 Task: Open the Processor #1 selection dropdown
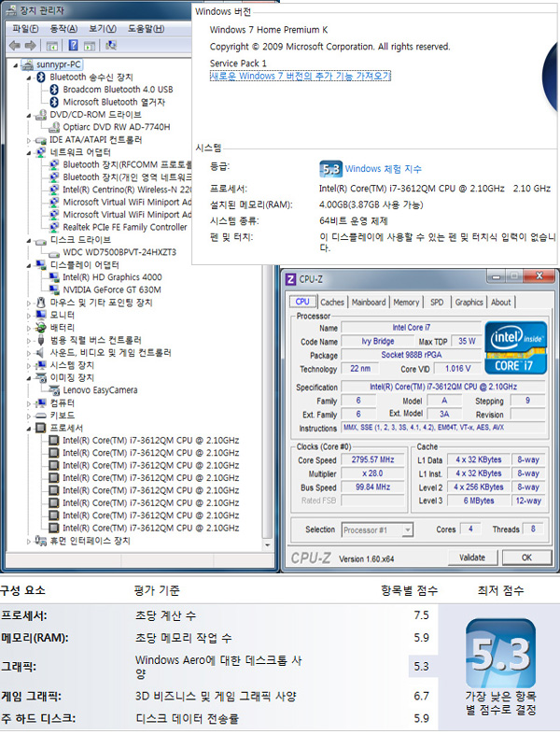(377, 529)
